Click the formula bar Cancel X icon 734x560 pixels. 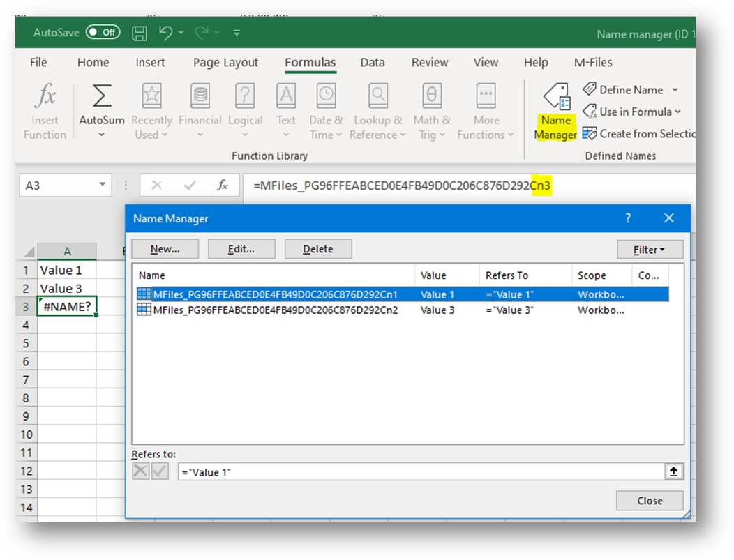point(157,186)
